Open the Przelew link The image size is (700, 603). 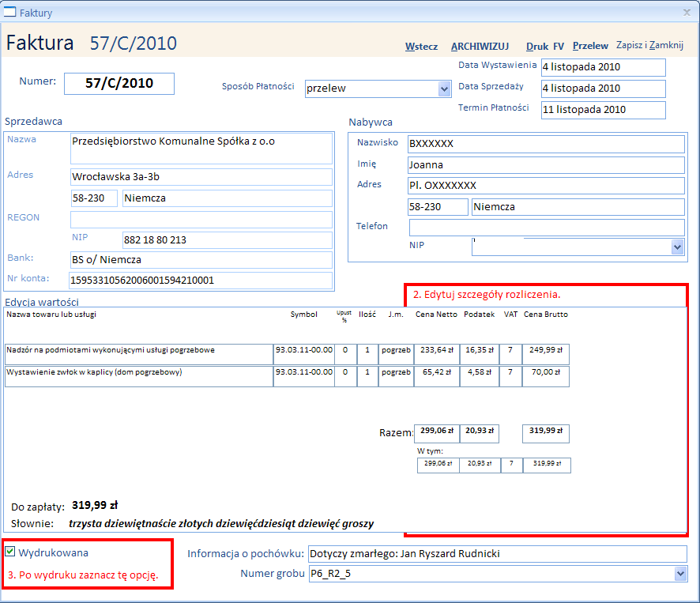(590, 46)
